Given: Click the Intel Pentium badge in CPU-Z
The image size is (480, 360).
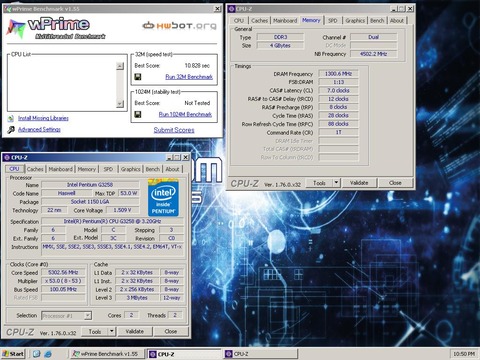Looking at the screenshot, I should (x=163, y=198).
